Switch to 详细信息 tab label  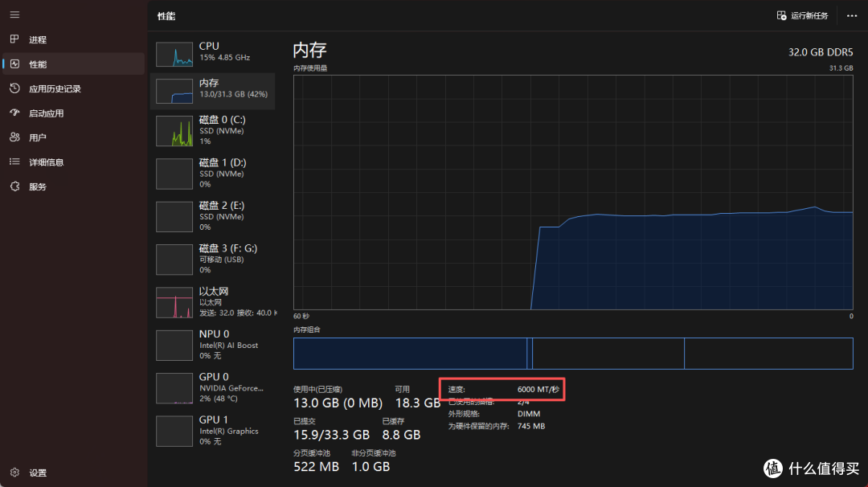coord(47,162)
